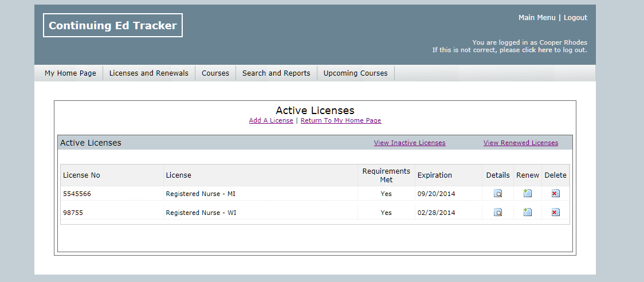The width and height of the screenshot is (644, 282).
Task: Open the Main Menu link
Action: [537, 18]
